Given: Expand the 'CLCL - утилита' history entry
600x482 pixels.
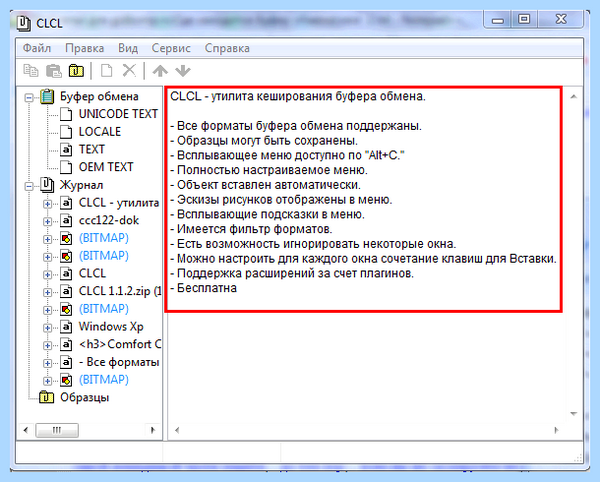Looking at the screenshot, I should 47,204.
